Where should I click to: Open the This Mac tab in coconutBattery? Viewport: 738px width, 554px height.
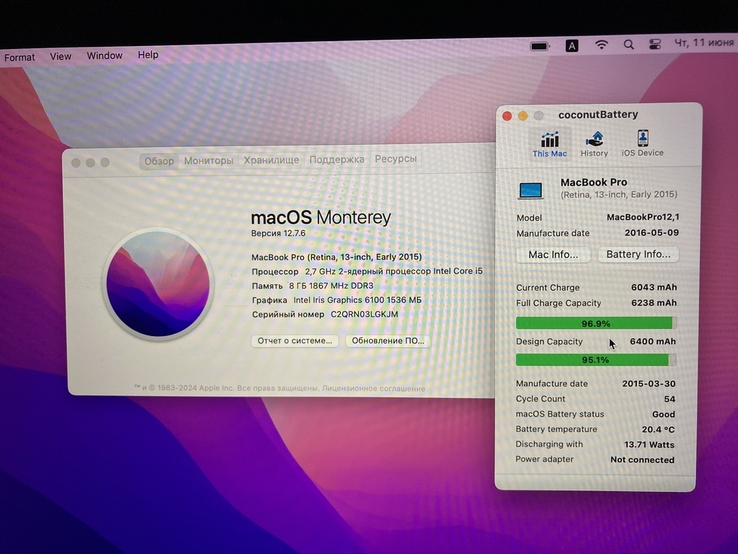(549, 144)
